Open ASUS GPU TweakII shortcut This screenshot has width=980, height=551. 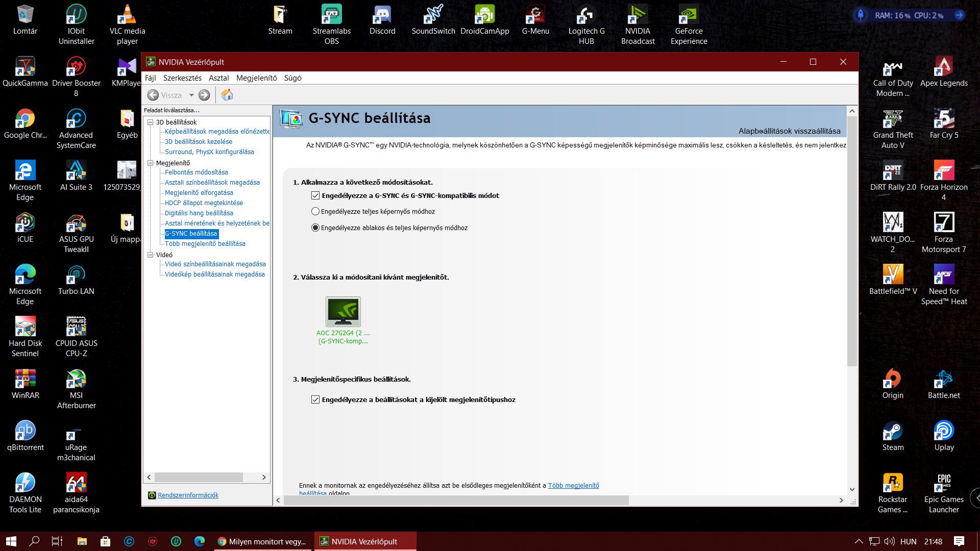point(76,233)
